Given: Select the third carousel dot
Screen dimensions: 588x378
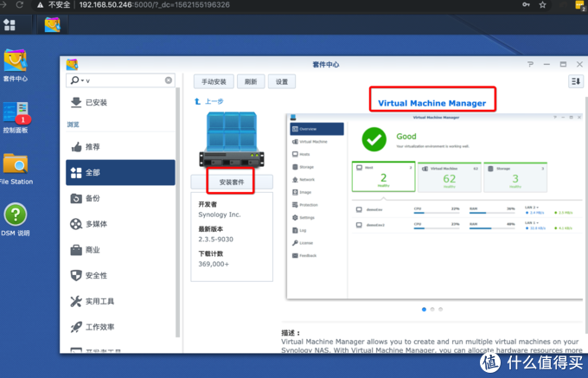Looking at the screenshot, I should 441,310.
